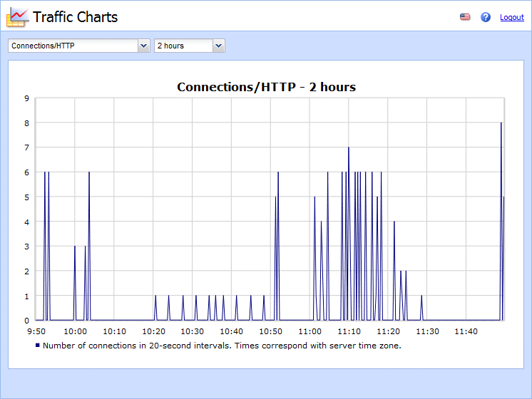Click the spike peaking at 7 near 11:10
The width and height of the screenshot is (532, 399).
pos(349,150)
